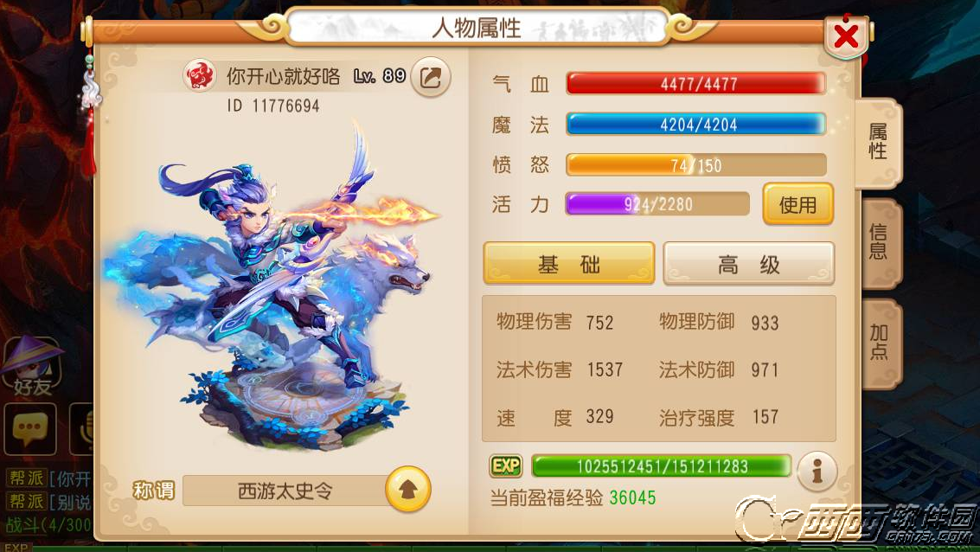Open the EXP info button
Viewport: 980px width, 552px height.
click(x=817, y=472)
